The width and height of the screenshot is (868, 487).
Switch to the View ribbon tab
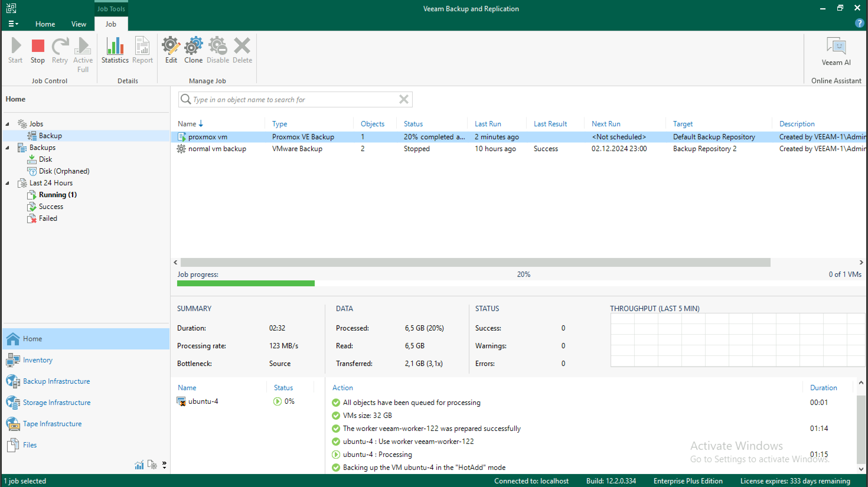click(x=79, y=24)
